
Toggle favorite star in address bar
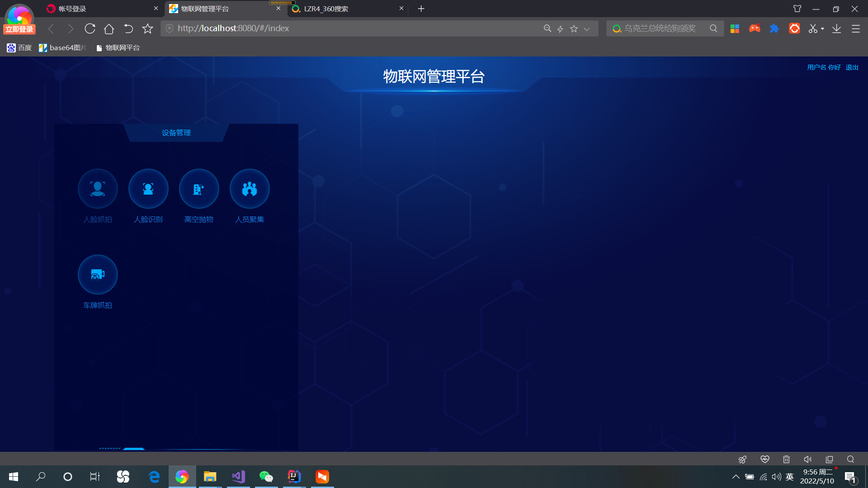coord(574,28)
